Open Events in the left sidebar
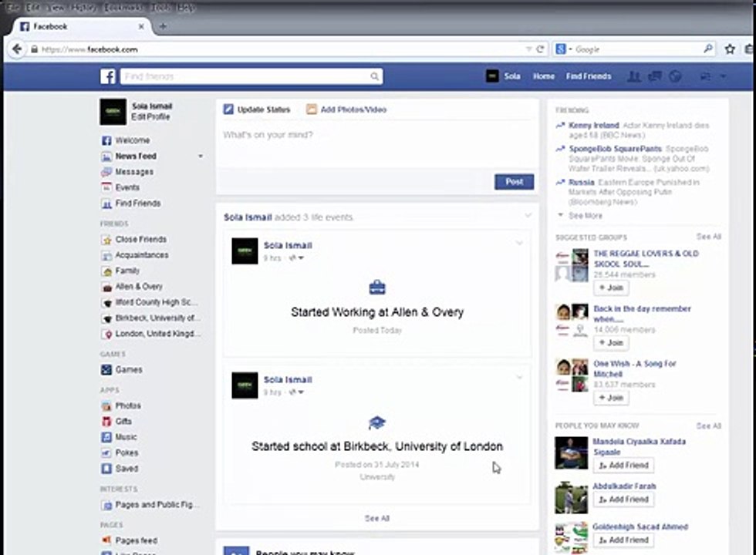Screen dimensions: 756x555 [120, 187]
